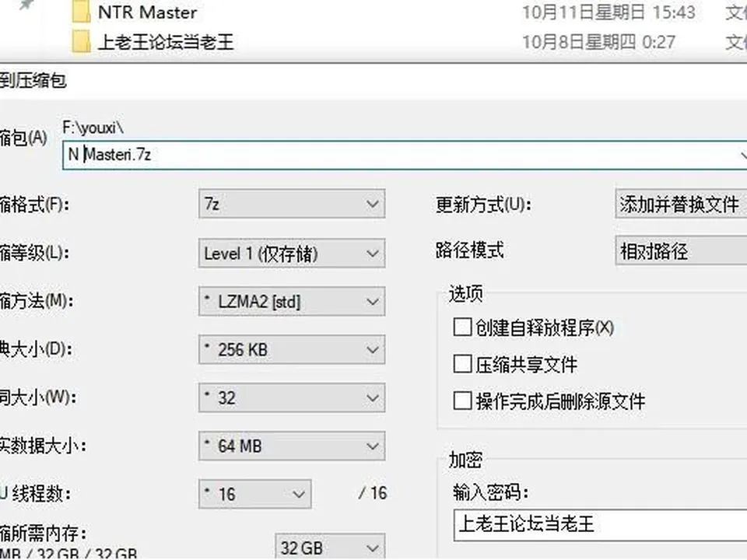This screenshot has width=747, height=560.
Task: Open the Level 1 (仅存储) compression level dropdown
Action: coord(292,253)
